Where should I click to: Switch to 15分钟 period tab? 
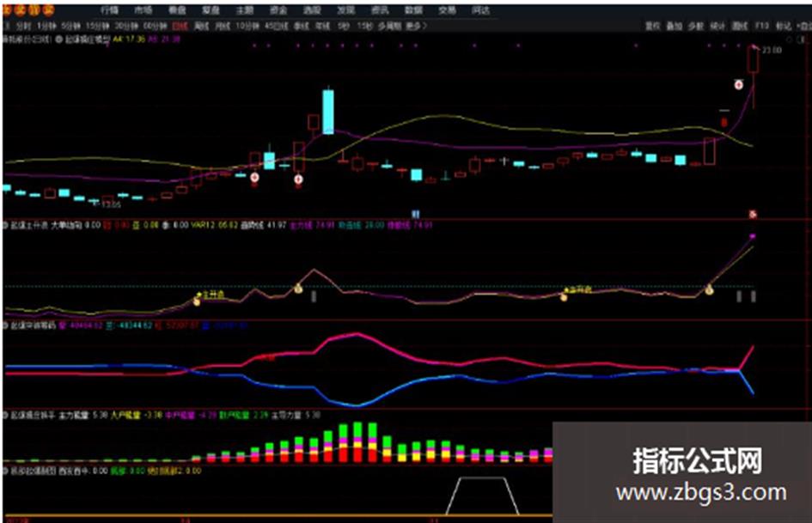click(x=97, y=26)
